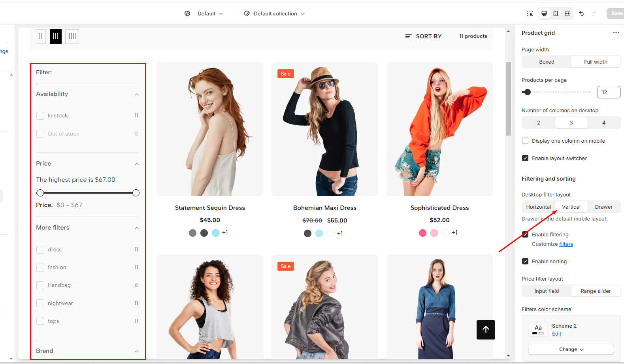Image resolution: width=624 pixels, height=364 pixels.
Task: Open the Default theme dropdown
Action: tap(210, 13)
